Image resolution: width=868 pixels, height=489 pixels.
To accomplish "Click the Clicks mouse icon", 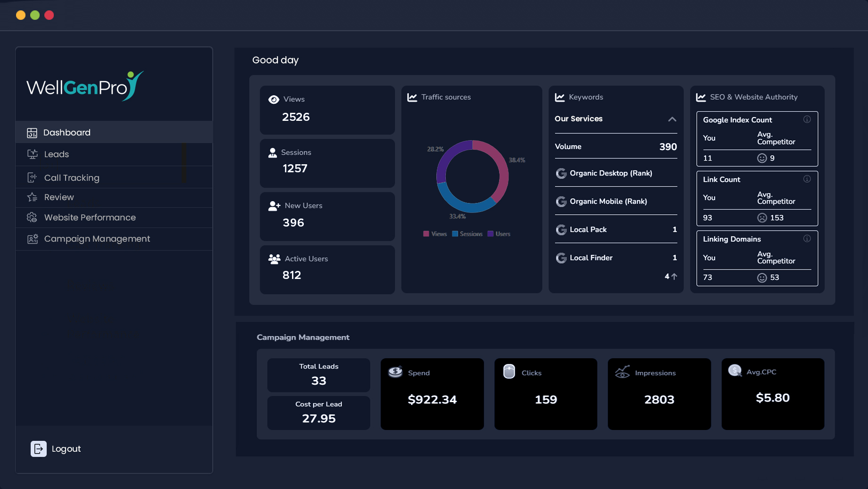I will [509, 371].
